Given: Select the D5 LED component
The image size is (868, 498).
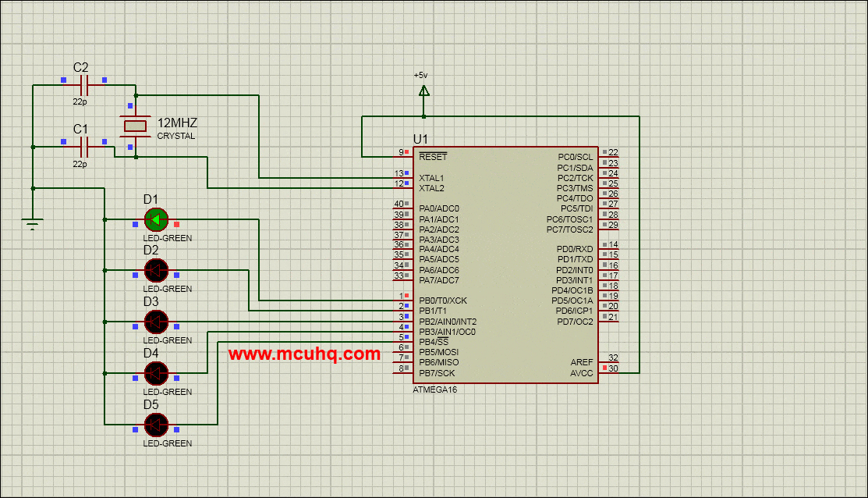Looking at the screenshot, I should tap(155, 425).
